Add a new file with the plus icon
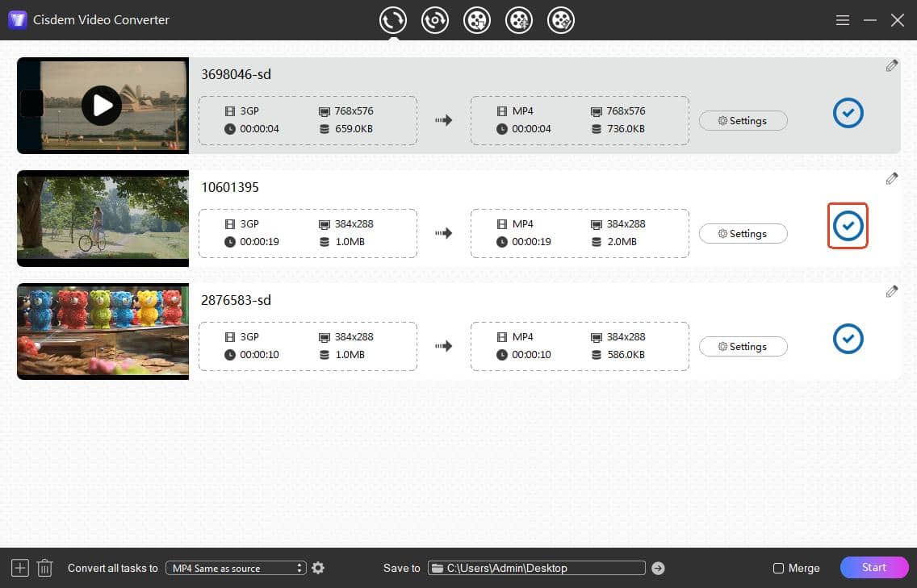Image resolution: width=917 pixels, height=588 pixels. pyautogui.click(x=19, y=568)
